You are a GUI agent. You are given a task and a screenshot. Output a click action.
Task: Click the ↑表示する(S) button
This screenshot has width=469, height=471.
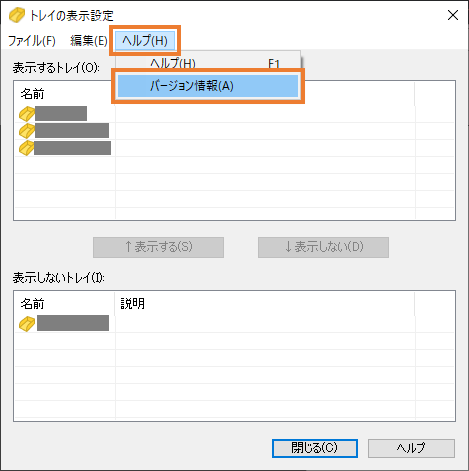(158, 247)
